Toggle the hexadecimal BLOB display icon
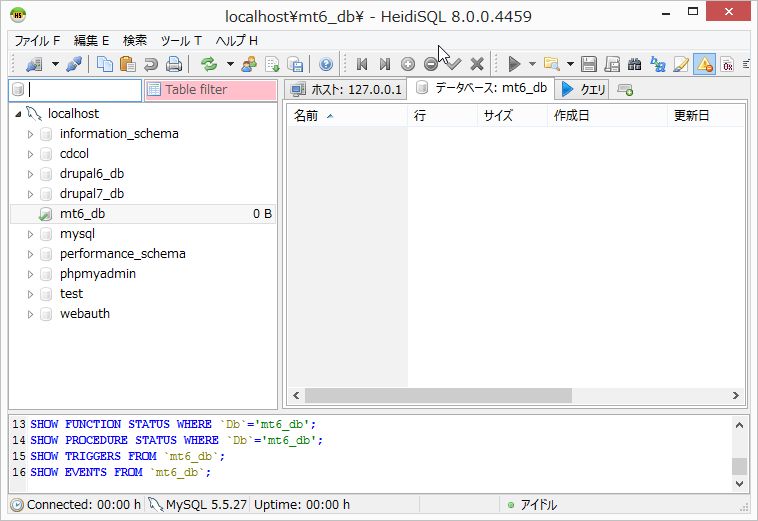The width and height of the screenshot is (758, 521). [727, 64]
